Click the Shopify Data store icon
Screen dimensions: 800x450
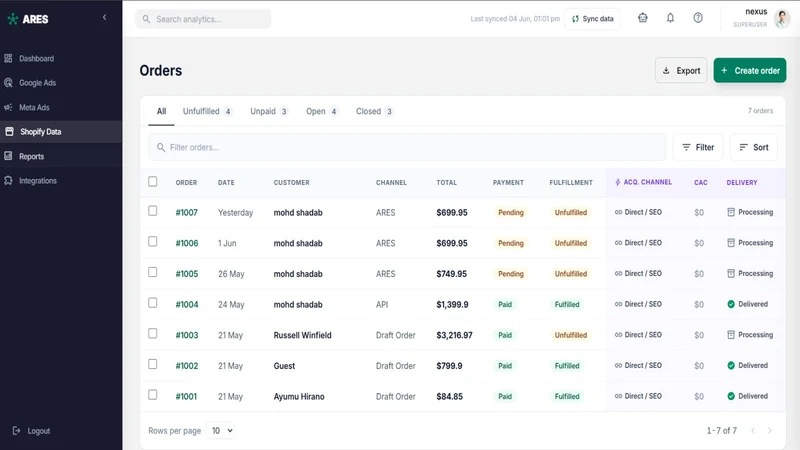click(x=9, y=132)
